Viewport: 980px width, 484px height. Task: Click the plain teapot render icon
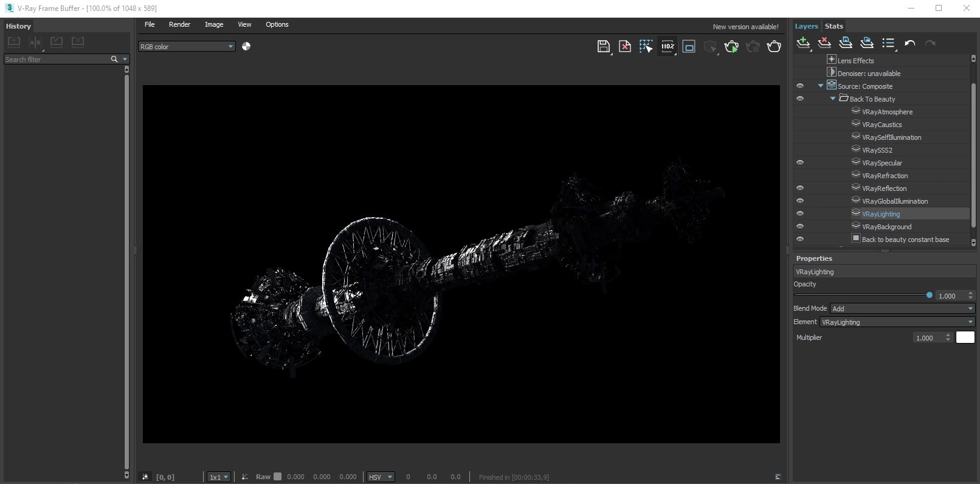774,47
